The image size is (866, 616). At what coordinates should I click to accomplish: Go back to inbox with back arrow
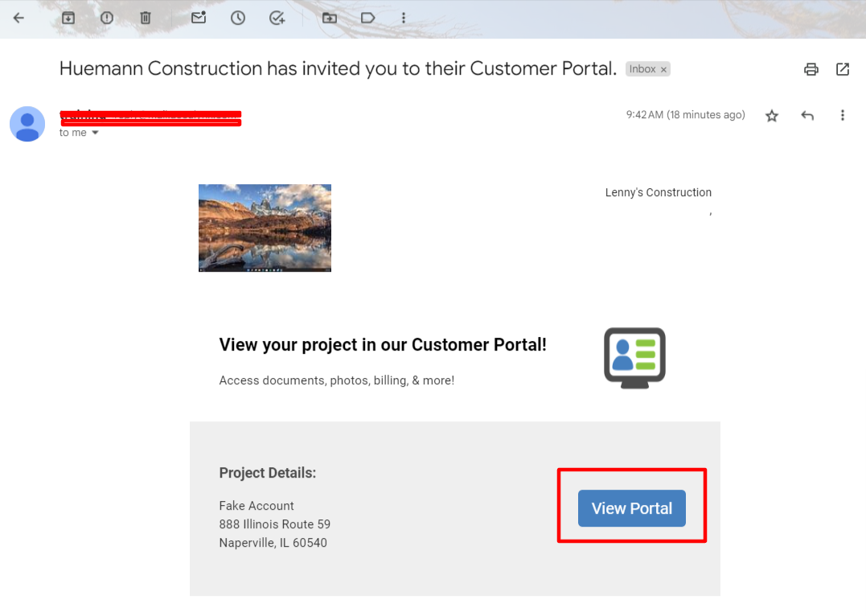point(18,18)
